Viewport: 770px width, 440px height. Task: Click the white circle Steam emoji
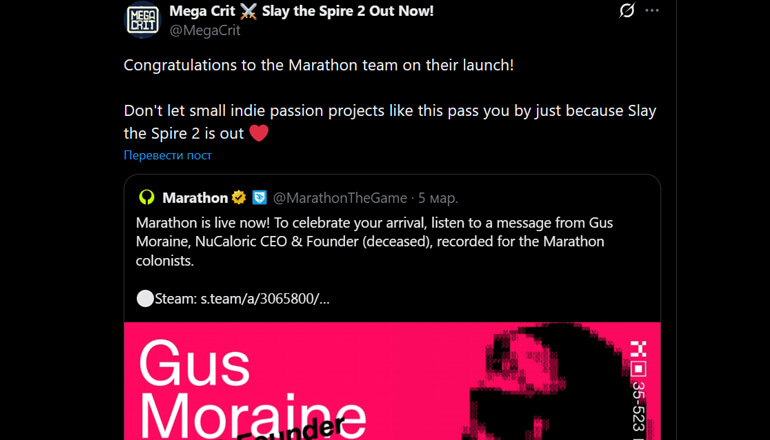(x=145, y=299)
